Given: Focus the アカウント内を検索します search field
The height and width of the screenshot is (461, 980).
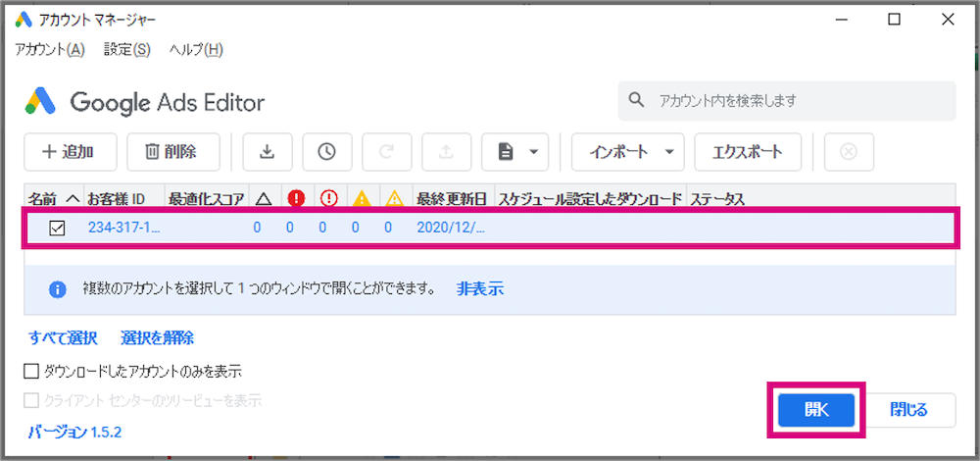Looking at the screenshot, I should tap(787, 100).
